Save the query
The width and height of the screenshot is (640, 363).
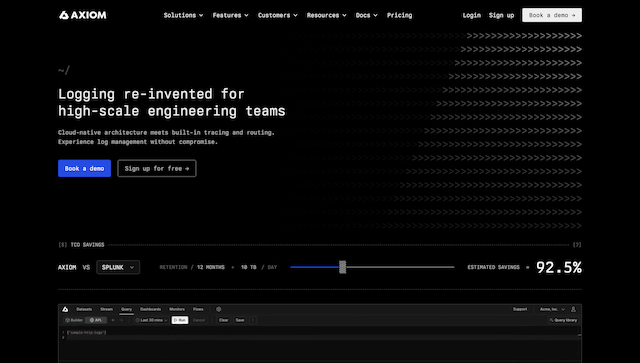click(240, 320)
